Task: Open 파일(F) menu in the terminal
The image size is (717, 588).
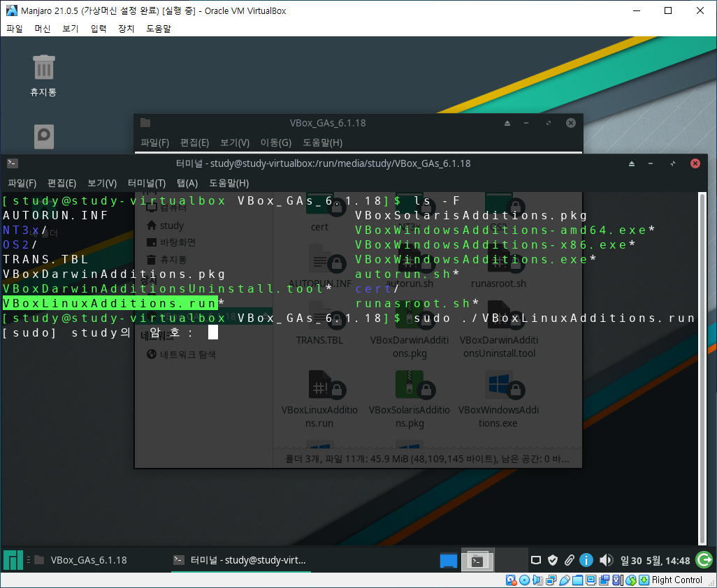Action: (22, 183)
